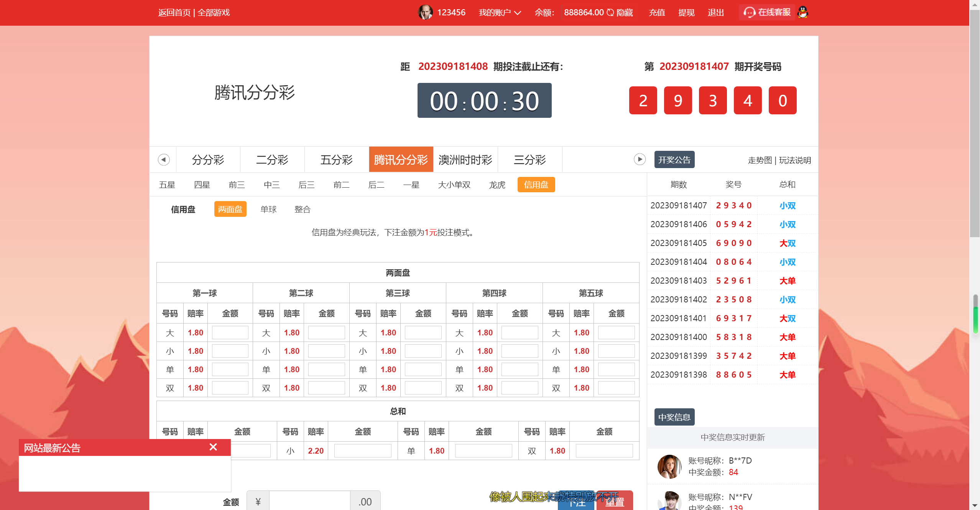Click the left arrow to scroll game tabs
The image size is (980, 510).
[x=163, y=159]
